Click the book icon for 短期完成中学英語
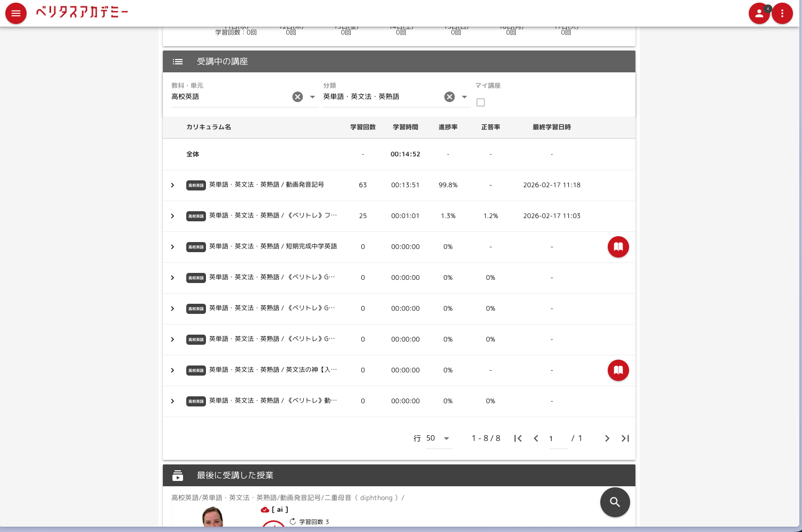802x532 pixels. (618, 247)
